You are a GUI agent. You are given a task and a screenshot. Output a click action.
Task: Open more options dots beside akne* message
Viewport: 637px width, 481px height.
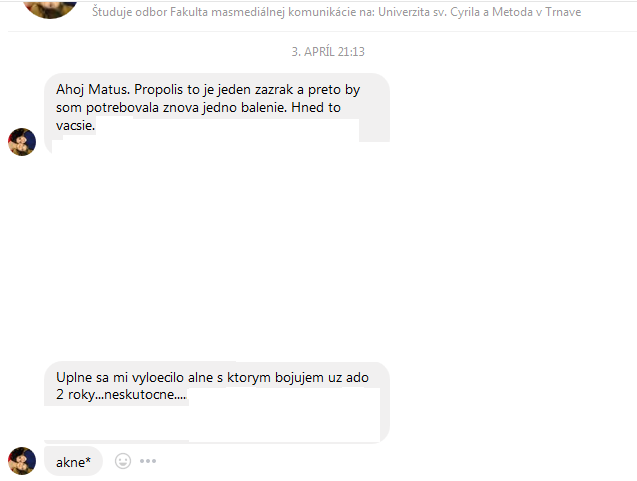tap(148, 461)
